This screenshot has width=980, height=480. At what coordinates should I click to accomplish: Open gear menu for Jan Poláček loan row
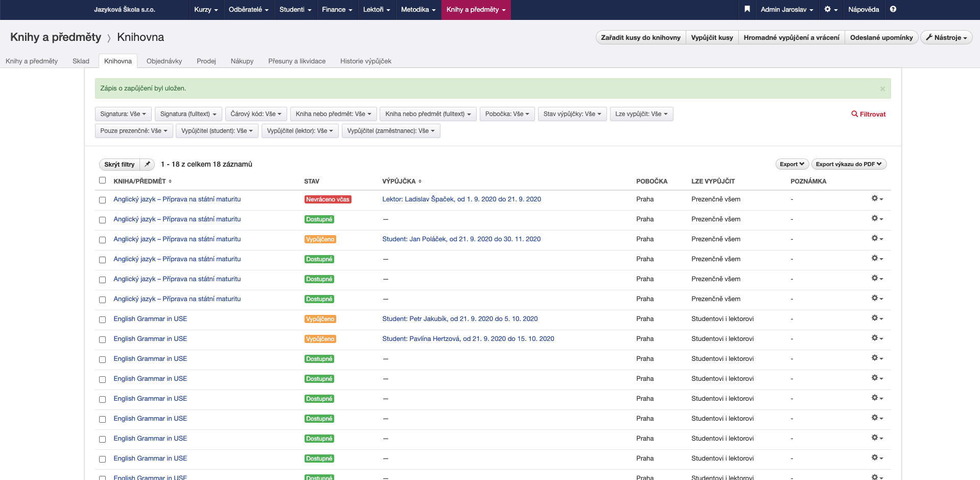click(x=877, y=238)
